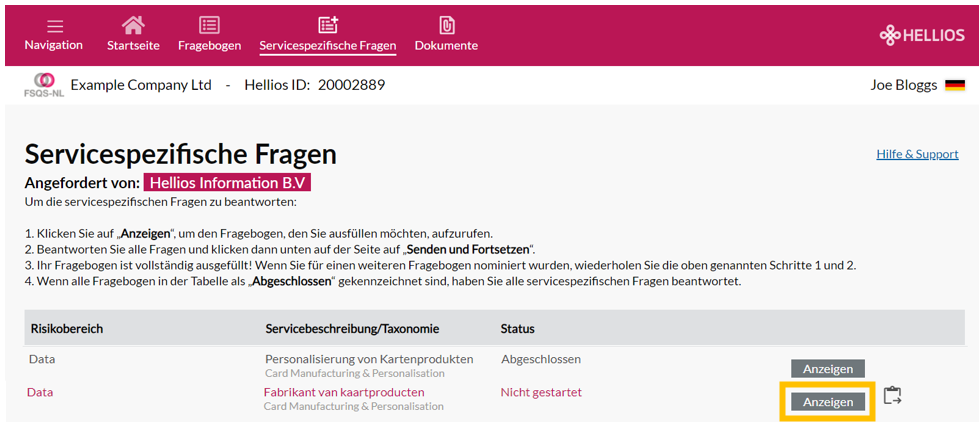
Task: Click Example Company Ltd name
Action: pos(141,85)
